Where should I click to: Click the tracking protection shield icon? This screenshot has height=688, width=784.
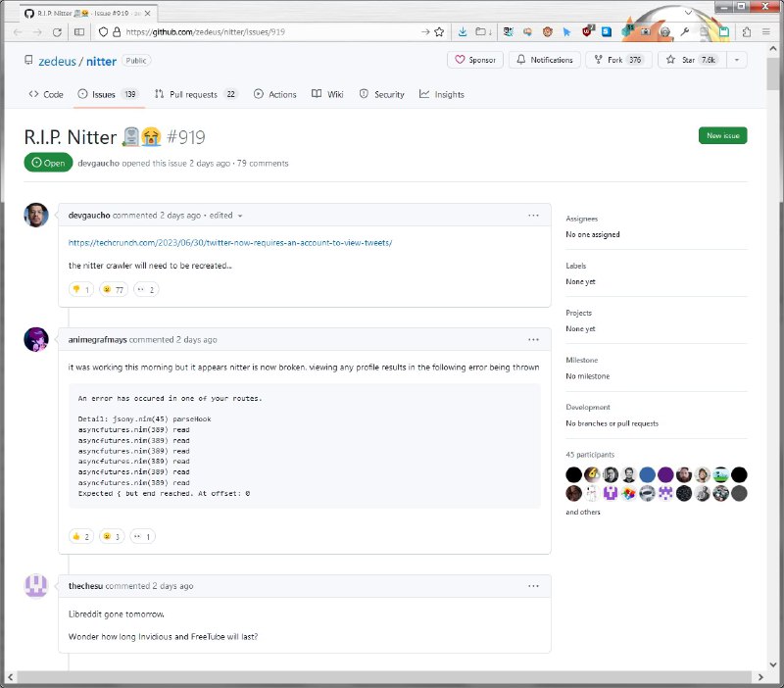point(103,32)
